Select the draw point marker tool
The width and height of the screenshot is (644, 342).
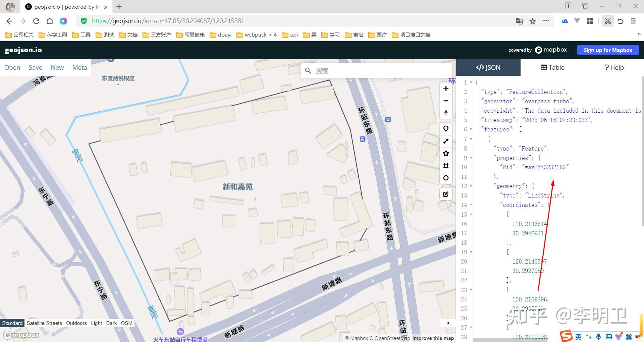click(x=446, y=129)
